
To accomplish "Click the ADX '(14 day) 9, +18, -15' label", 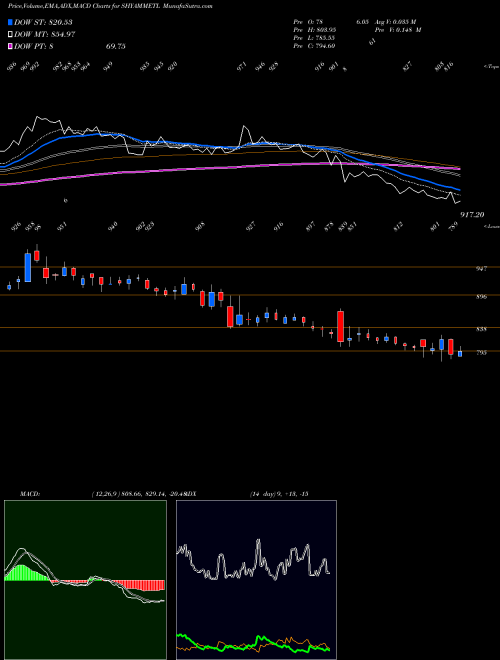I will [279, 494].
